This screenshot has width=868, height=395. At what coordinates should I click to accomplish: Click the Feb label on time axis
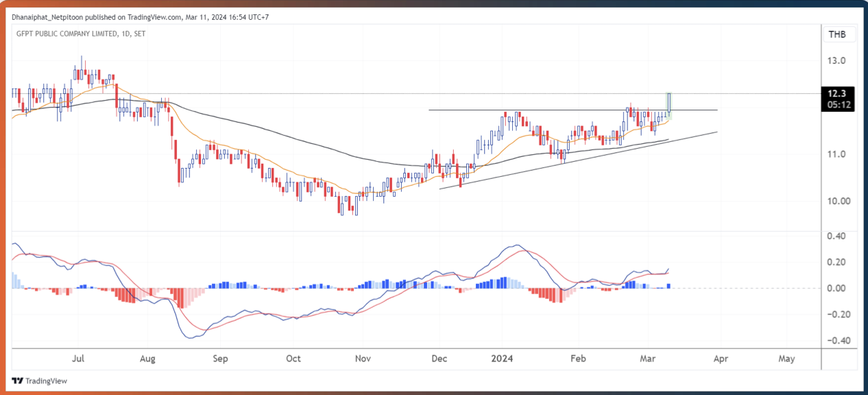click(x=578, y=359)
